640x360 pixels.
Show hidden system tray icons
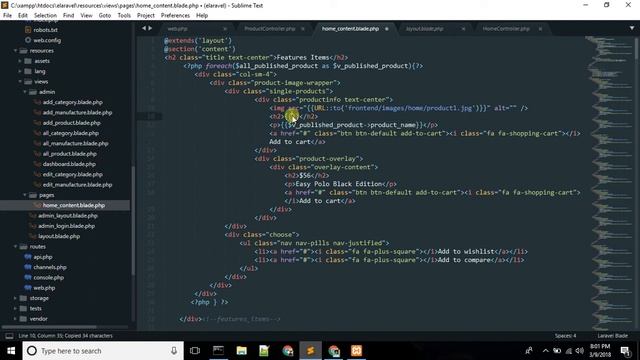[x=545, y=351]
